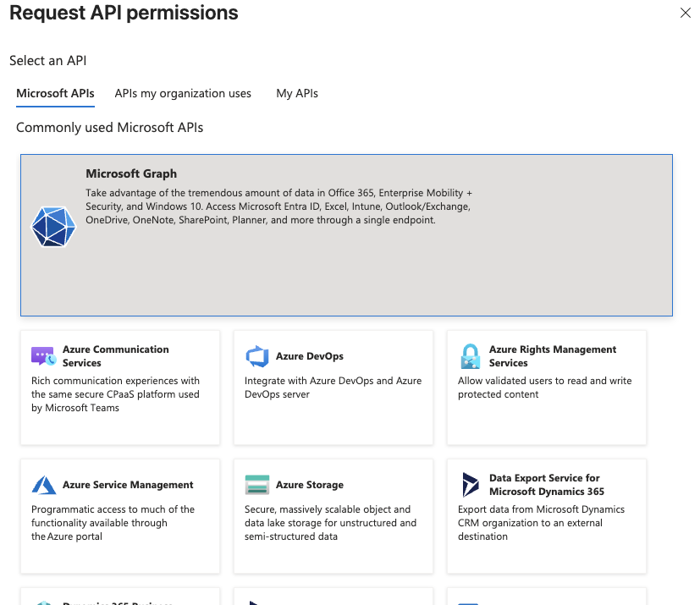
Task: Click the Azure Rights Management Services description
Action: coord(544,388)
